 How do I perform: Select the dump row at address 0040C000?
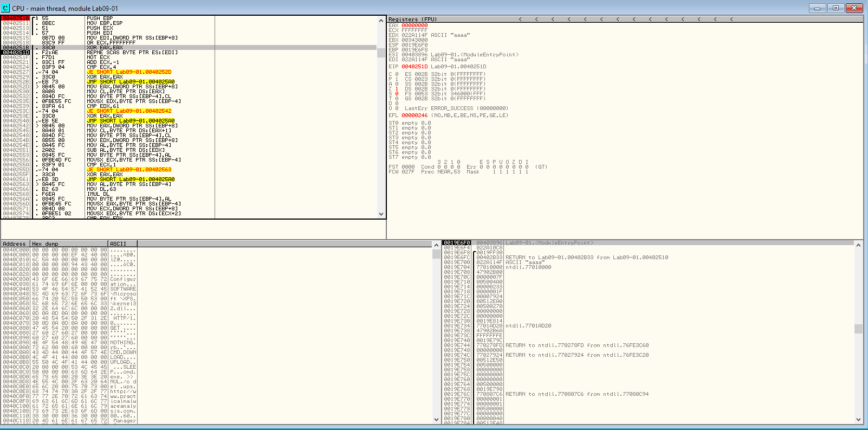69,250
